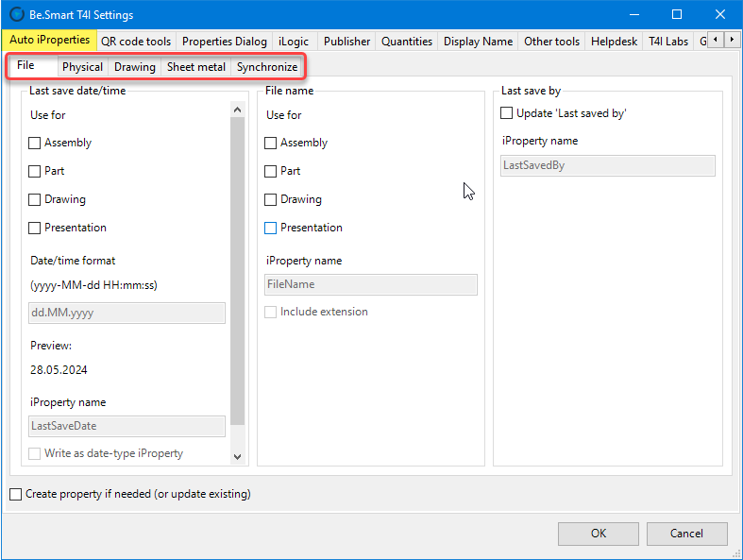Open the Helpdesk tab
Screen dimensions: 743x560
coord(614,42)
